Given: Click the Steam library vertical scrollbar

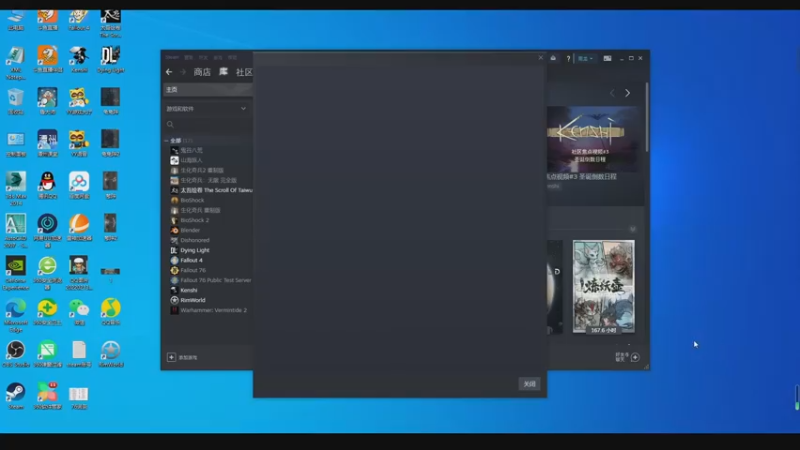Looking at the screenshot, I should (647, 117).
